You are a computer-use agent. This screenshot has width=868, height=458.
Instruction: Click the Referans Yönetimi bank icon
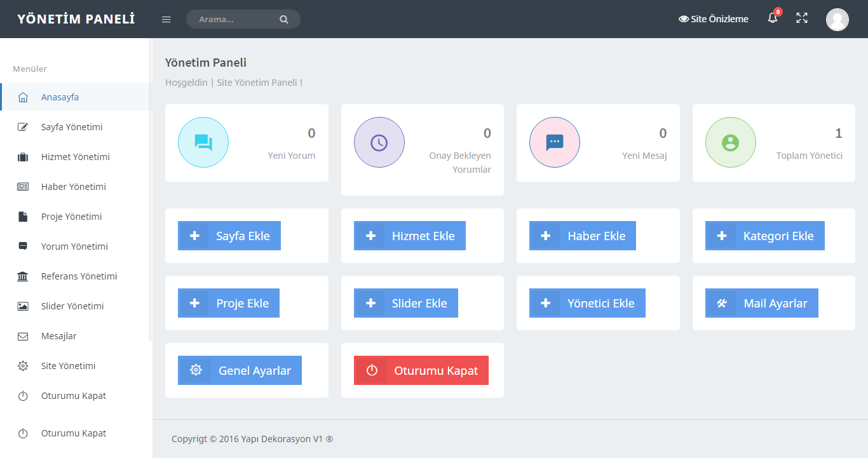click(23, 276)
